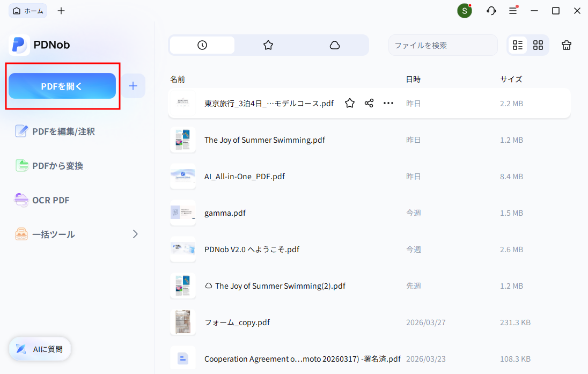Switch to list view layout
This screenshot has width=588, height=374.
point(517,45)
